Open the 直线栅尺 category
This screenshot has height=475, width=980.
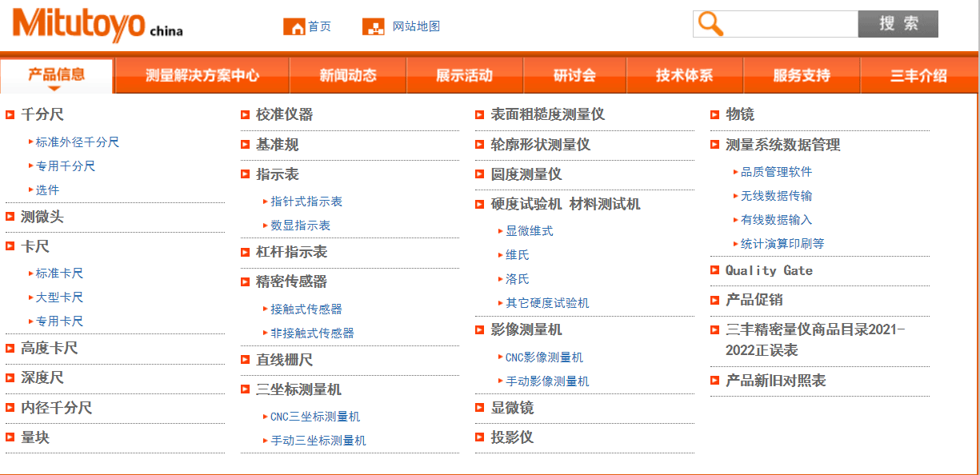[285, 360]
